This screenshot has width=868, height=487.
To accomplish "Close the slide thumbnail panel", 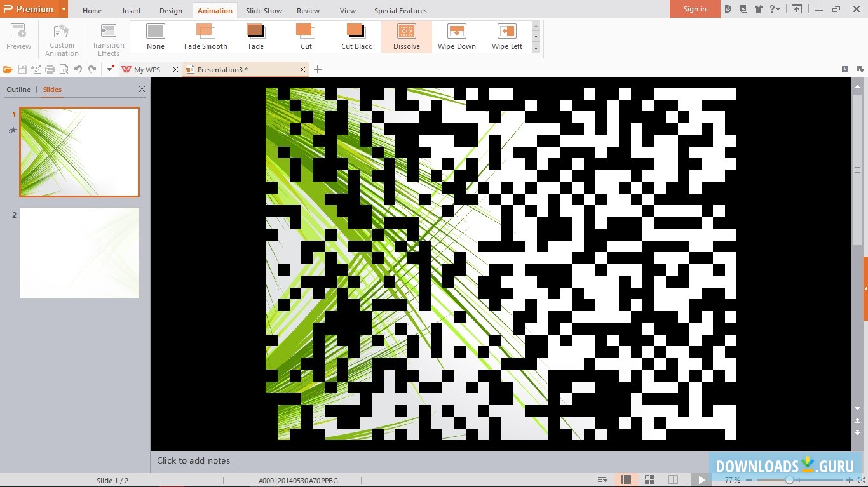I will 142,90.
